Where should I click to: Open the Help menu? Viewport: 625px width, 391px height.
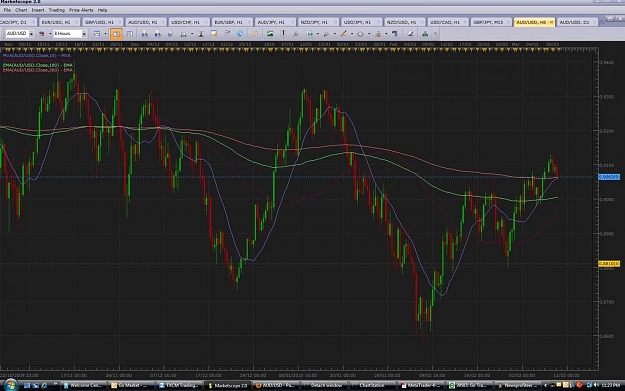coord(102,10)
